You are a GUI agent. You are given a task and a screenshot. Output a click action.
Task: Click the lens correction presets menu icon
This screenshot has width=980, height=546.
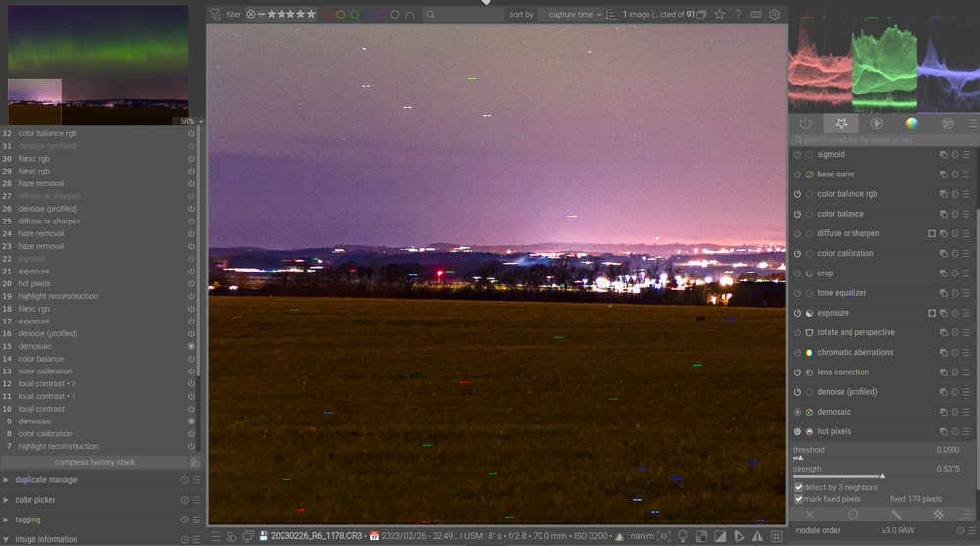(966, 372)
